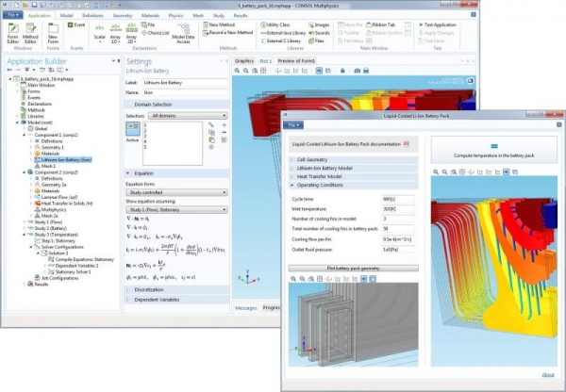Select the Main Window tree node

coord(41,85)
